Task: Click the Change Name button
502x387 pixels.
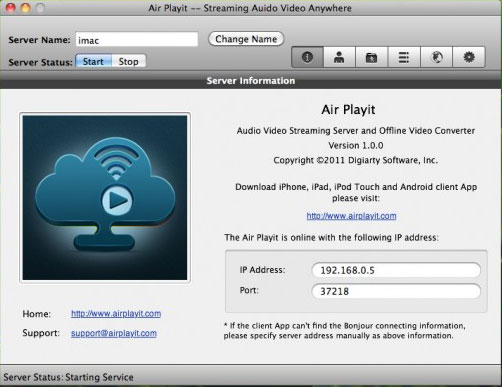Action: pos(246,39)
